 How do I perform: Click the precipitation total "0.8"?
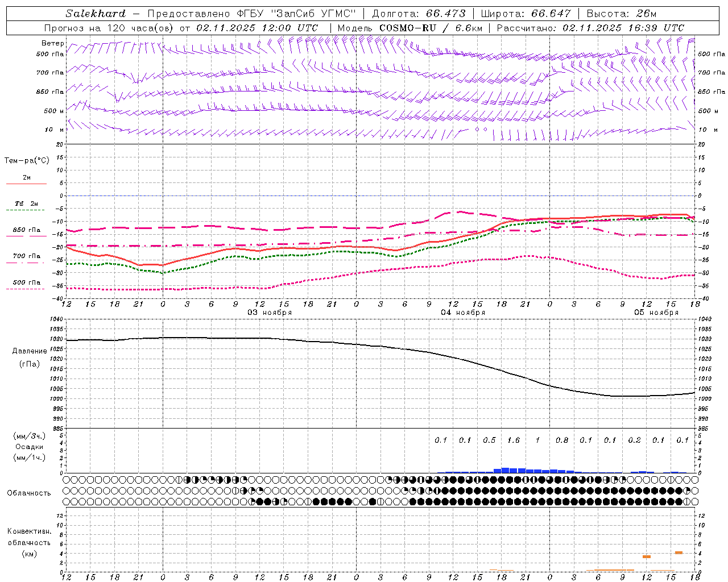(561, 440)
